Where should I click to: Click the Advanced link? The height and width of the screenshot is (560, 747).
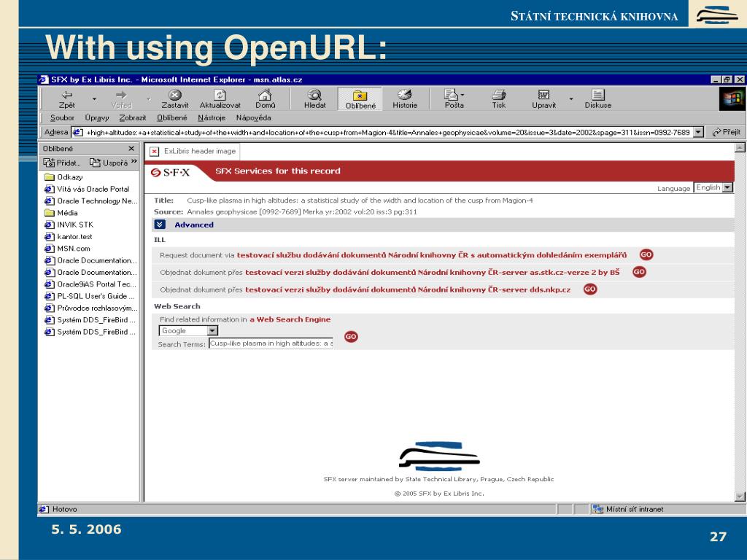click(x=194, y=225)
